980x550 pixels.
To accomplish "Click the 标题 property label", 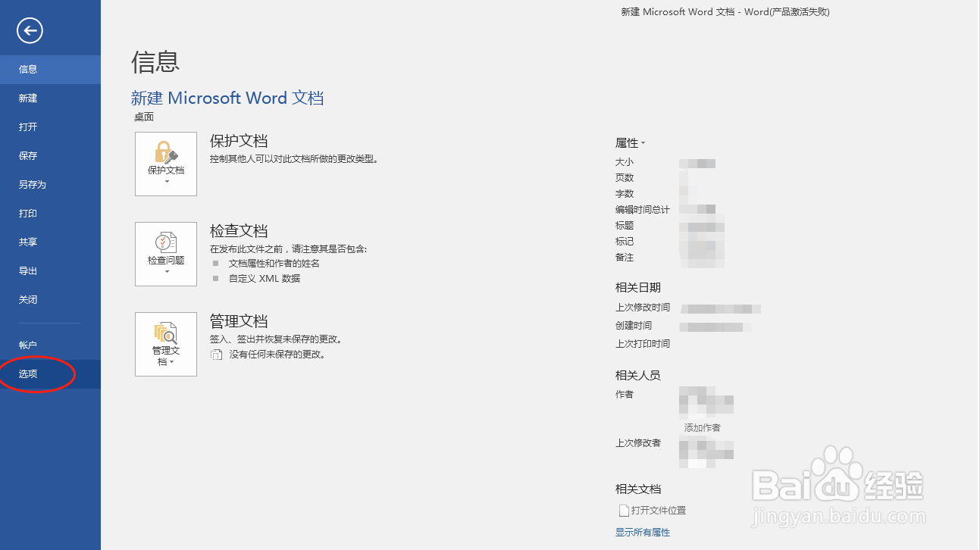I will pos(625,226).
